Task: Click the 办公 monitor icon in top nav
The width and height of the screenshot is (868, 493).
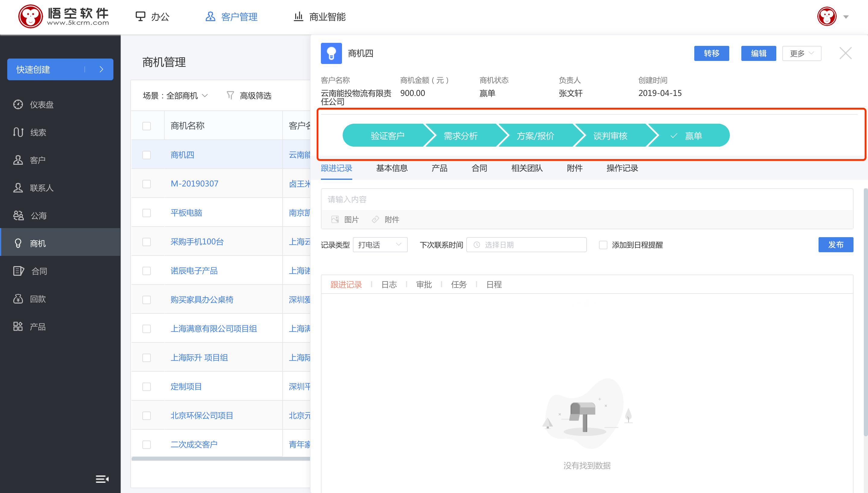Action: tap(141, 16)
